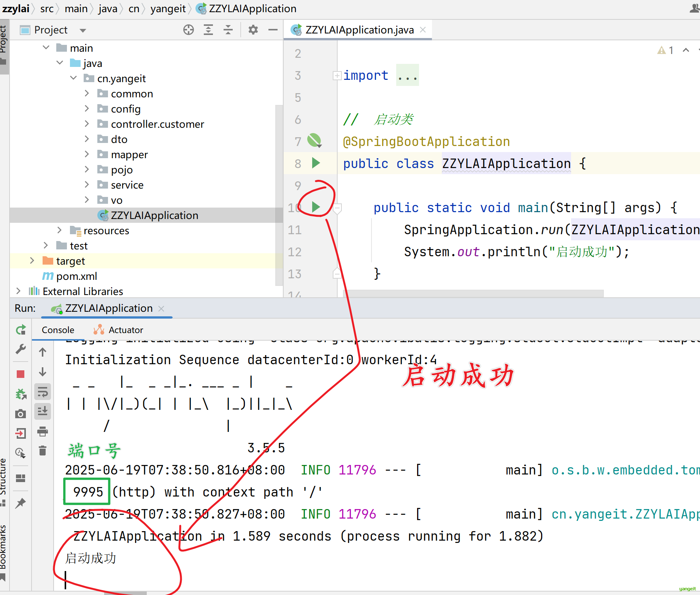Switch to the Console tab
The height and width of the screenshot is (595, 700).
(58, 330)
